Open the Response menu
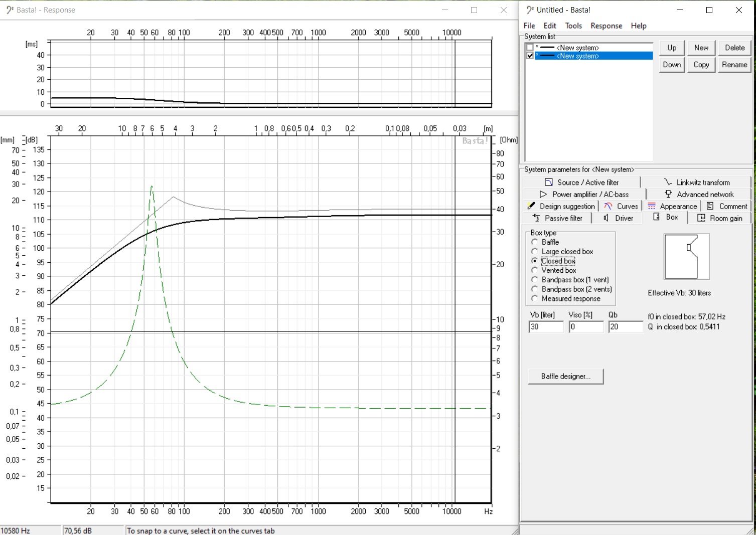 (606, 26)
